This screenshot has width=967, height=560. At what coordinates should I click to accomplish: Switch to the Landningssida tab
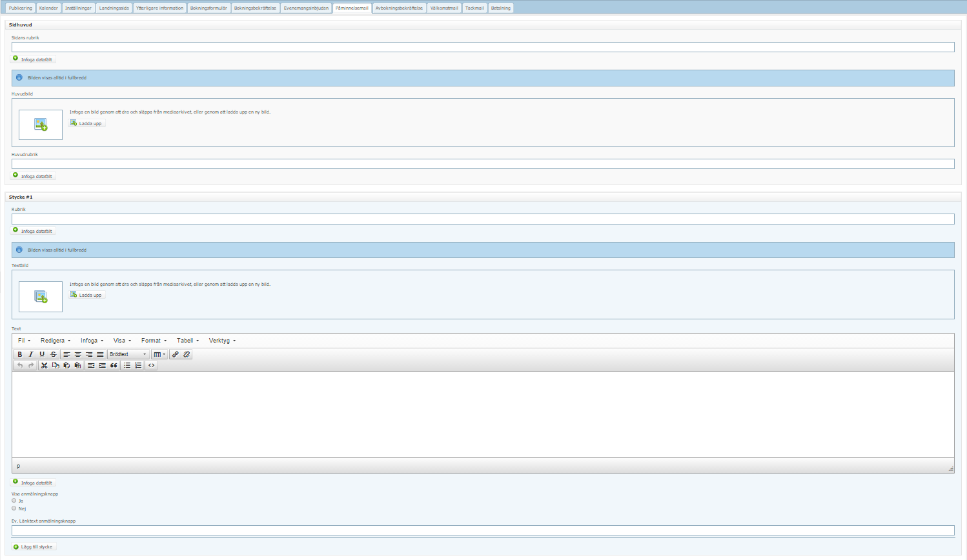tap(114, 8)
